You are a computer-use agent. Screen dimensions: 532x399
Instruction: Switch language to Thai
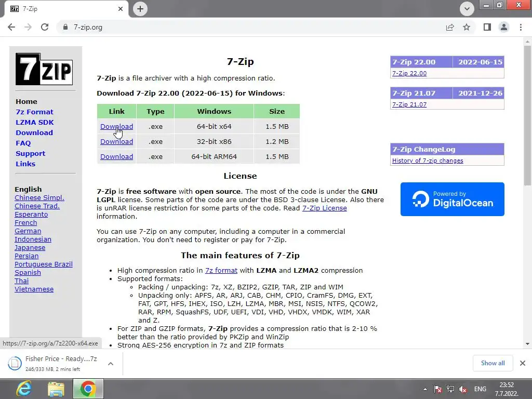[21, 281]
